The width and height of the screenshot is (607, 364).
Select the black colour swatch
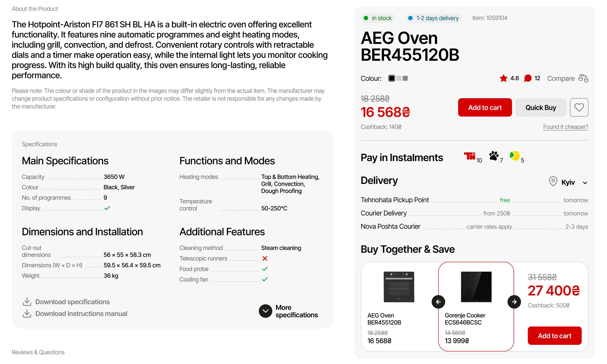click(392, 78)
